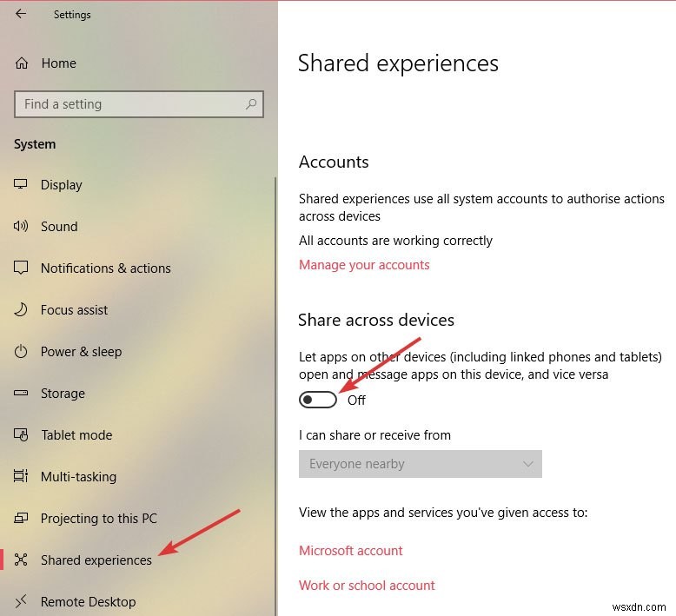Click the Remote Desktop icon
This screenshot has width=676, height=616.
[x=21, y=601]
